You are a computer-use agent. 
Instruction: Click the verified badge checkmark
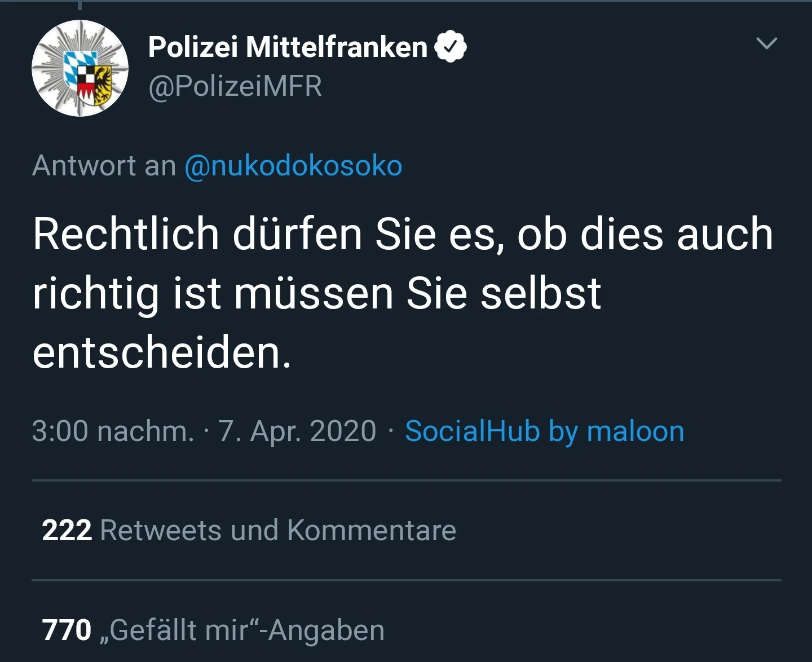coord(451,47)
